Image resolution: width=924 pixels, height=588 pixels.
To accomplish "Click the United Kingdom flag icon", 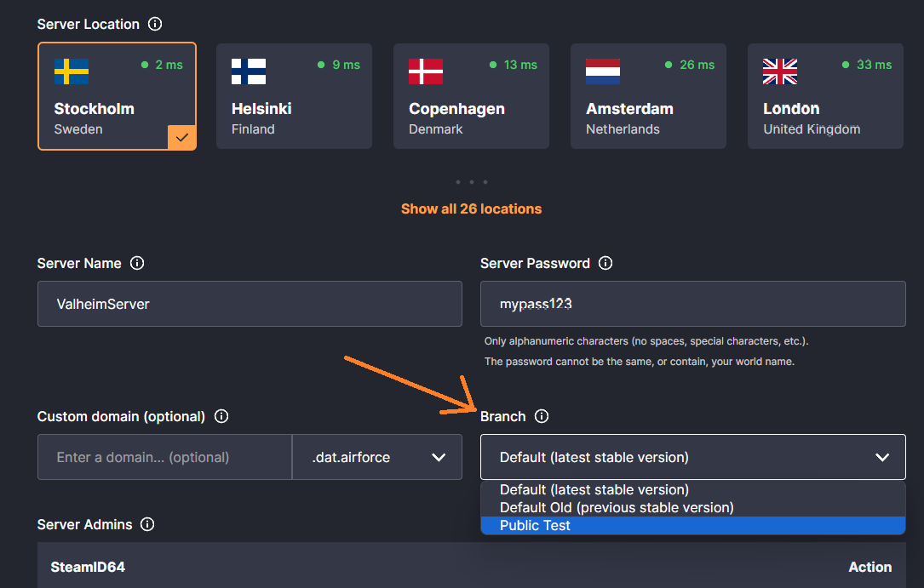I will [780, 71].
